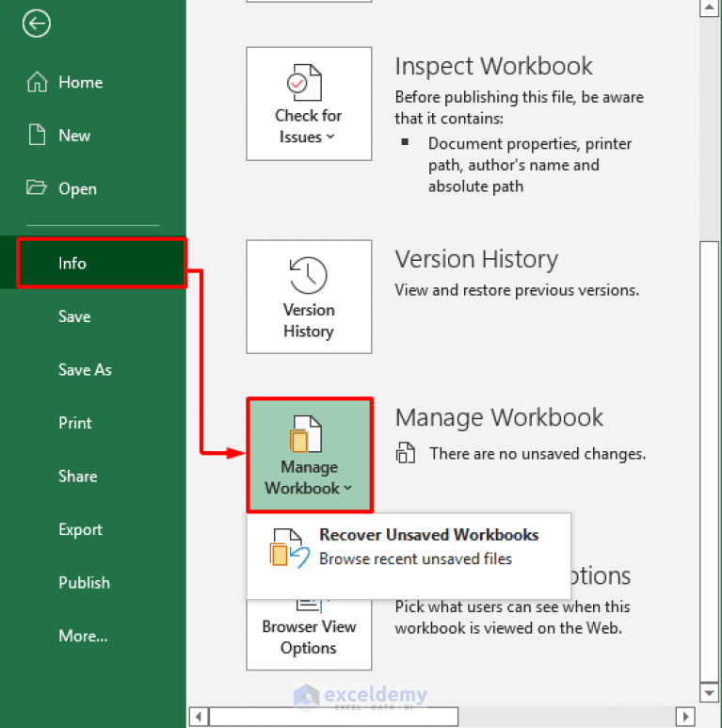Click the horizontal scrollbar thumb
This screenshot has width=722, height=728.
(x=333, y=717)
